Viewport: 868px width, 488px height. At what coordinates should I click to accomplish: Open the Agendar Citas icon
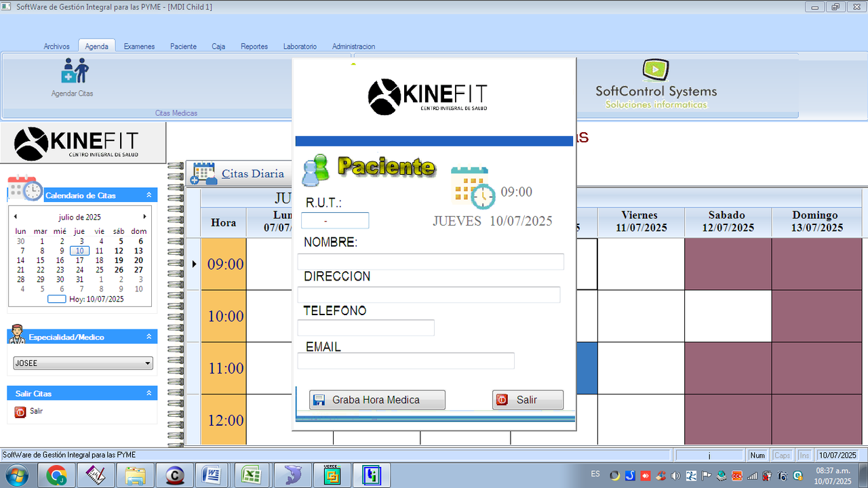point(75,70)
